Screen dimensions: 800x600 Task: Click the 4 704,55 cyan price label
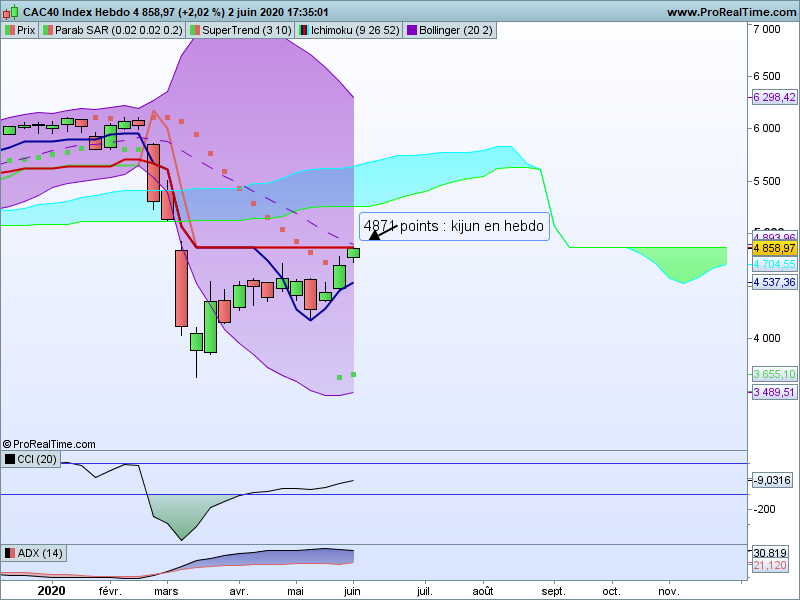pos(774,264)
